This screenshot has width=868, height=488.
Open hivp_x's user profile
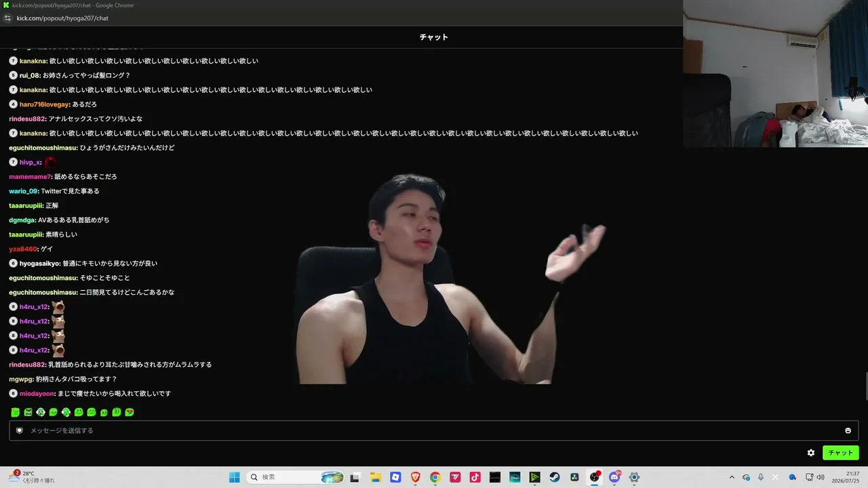pos(31,163)
